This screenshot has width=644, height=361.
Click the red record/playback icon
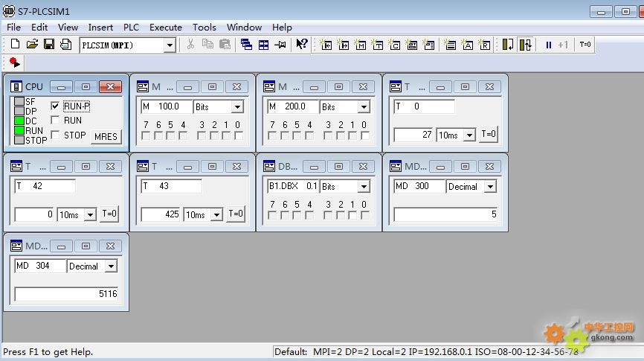click(x=14, y=63)
